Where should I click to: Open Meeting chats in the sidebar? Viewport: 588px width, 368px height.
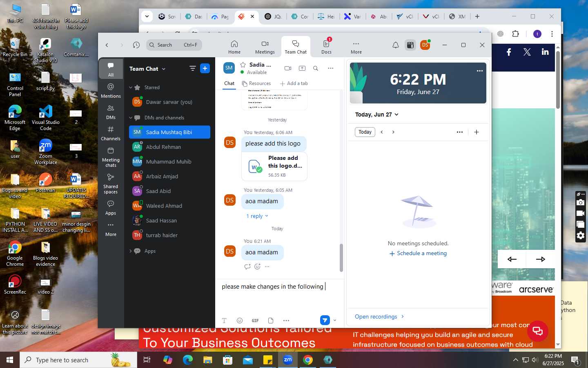click(x=111, y=157)
